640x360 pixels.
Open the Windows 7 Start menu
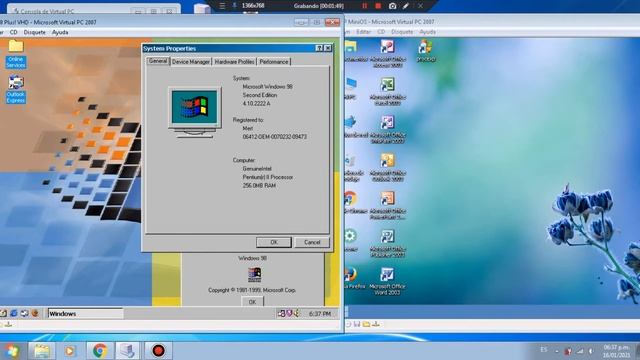pyautogui.click(x=12, y=351)
